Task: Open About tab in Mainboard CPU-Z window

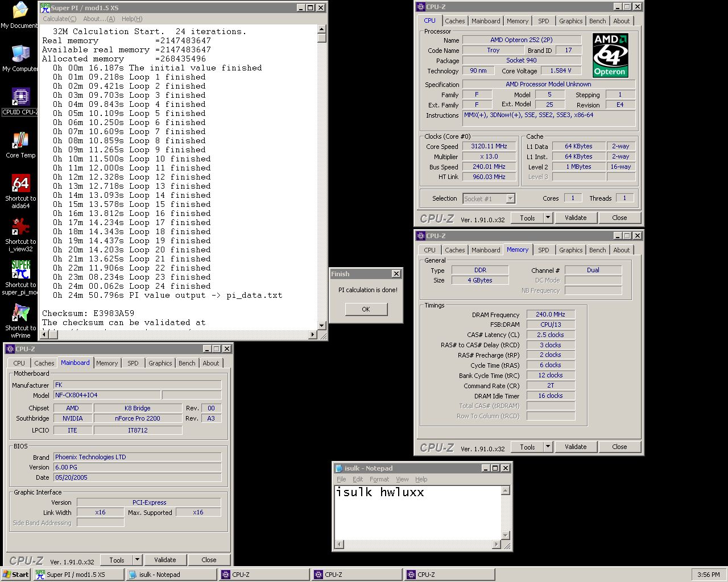Action: 210,363
